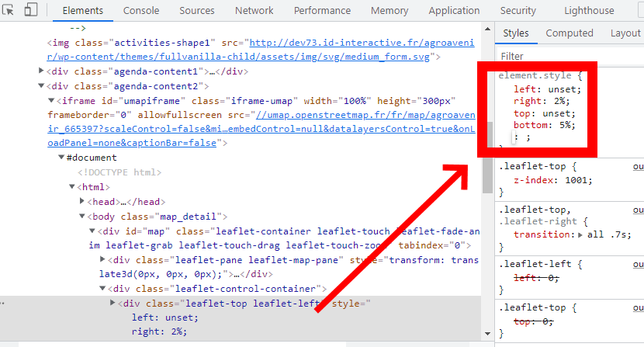
Task: Select the Styles sidebar tab
Action: (x=516, y=33)
